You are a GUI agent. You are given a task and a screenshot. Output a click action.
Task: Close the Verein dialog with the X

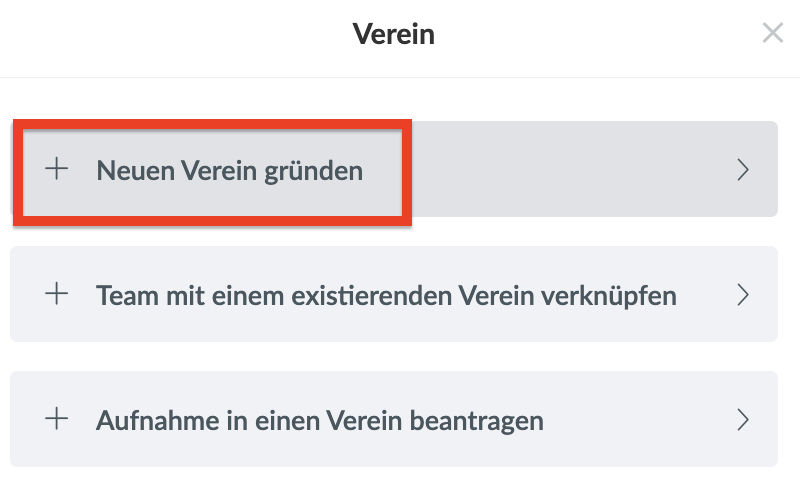pyautogui.click(x=772, y=34)
